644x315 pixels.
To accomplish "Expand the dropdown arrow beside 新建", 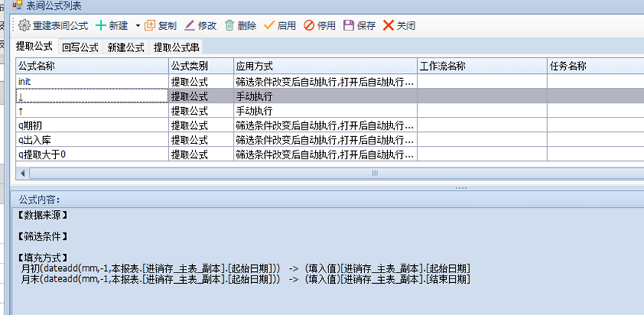I will (x=138, y=25).
